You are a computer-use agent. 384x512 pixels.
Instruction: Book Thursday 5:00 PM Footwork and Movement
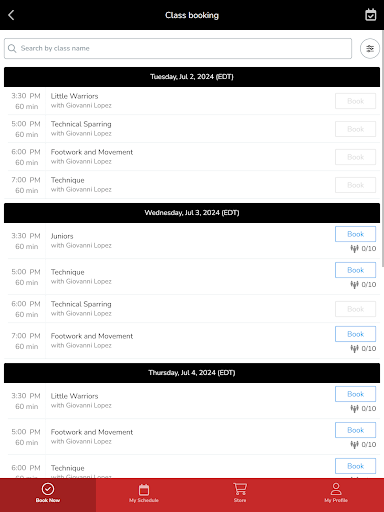pos(355,430)
